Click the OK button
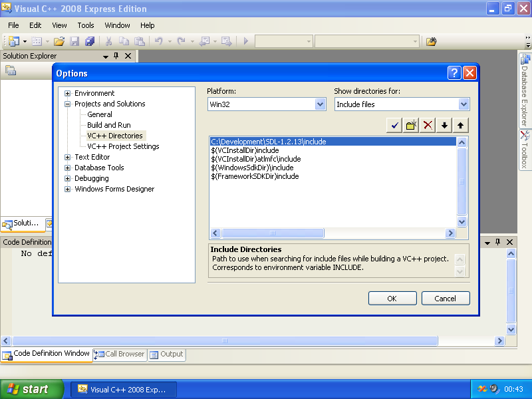532x399 pixels. (x=392, y=299)
